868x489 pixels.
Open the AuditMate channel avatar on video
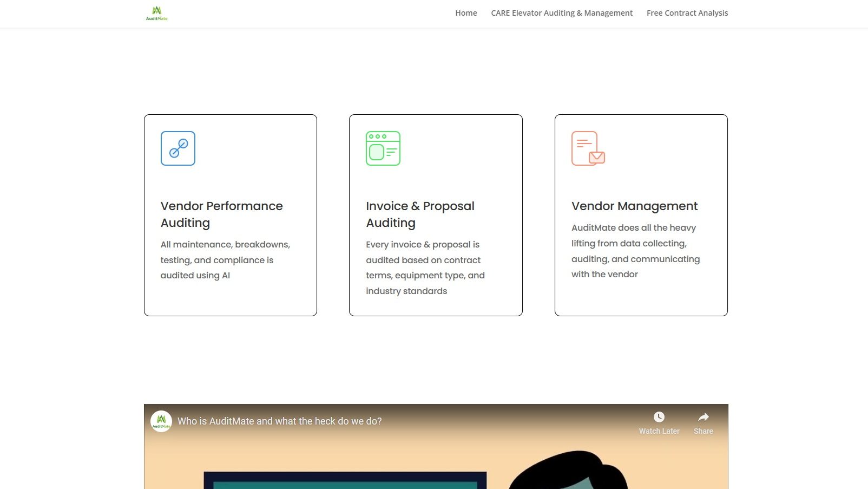pos(161,421)
